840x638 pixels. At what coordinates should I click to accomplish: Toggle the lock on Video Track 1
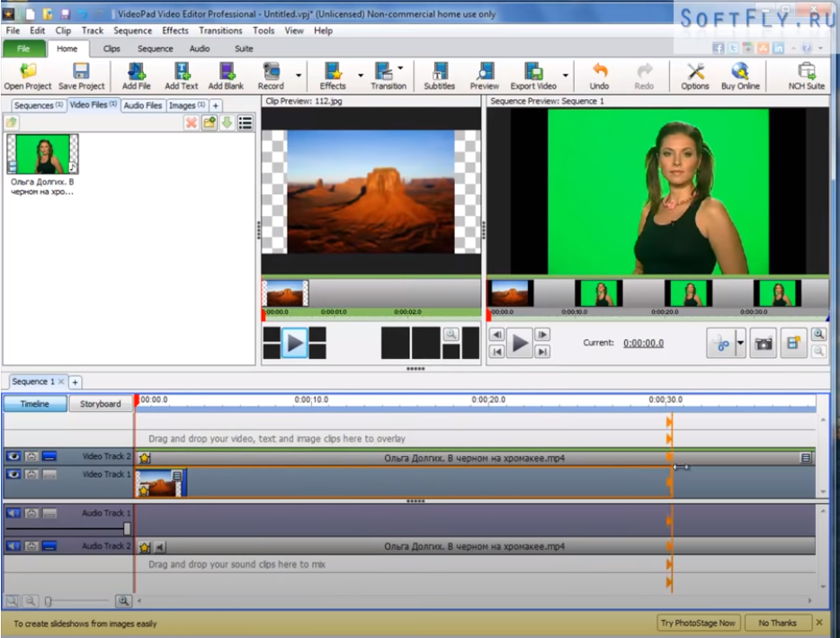[x=31, y=474]
